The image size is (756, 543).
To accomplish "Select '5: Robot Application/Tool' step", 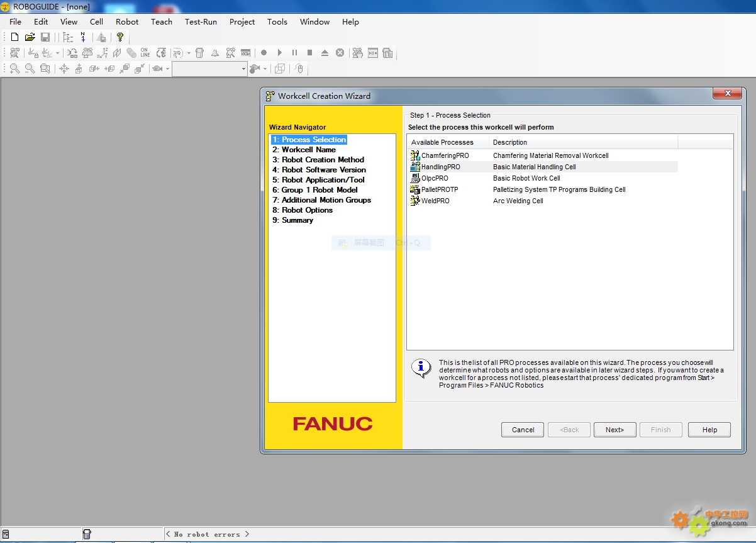I will click(x=318, y=180).
